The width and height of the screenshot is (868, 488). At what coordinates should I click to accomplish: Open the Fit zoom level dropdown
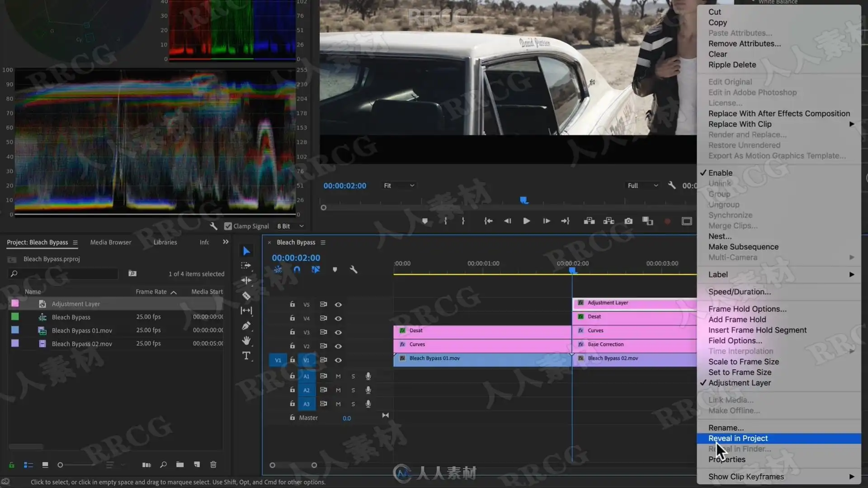(x=399, y=186)
